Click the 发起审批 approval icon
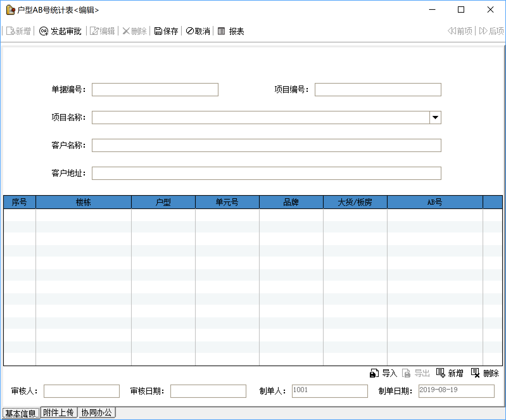This screenshot has height=420, width=506. (43, 31)
